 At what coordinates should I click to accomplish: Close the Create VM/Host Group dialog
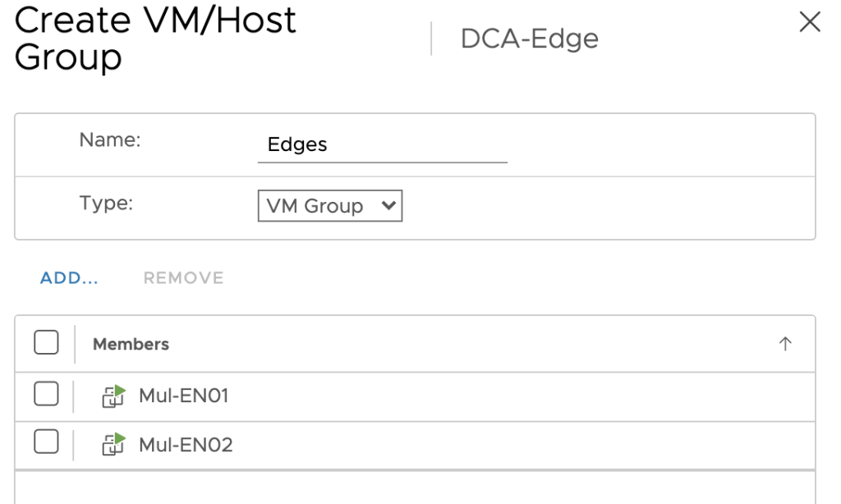pyautogui.click(x=809, y=22)
